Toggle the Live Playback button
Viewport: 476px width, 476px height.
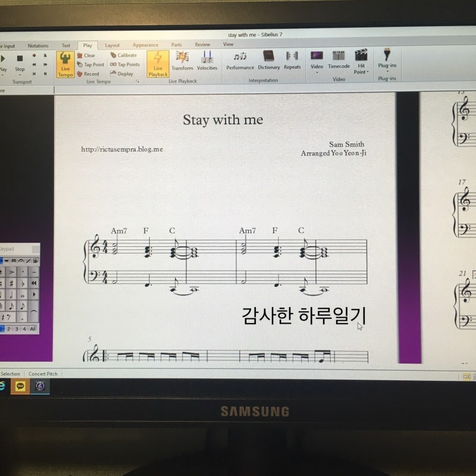[158, 64]
